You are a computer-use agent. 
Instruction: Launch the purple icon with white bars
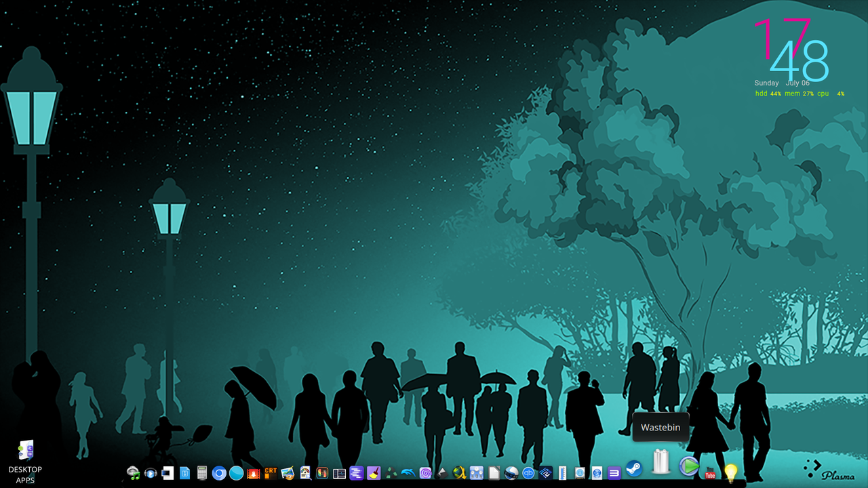(x=614, y=473)
